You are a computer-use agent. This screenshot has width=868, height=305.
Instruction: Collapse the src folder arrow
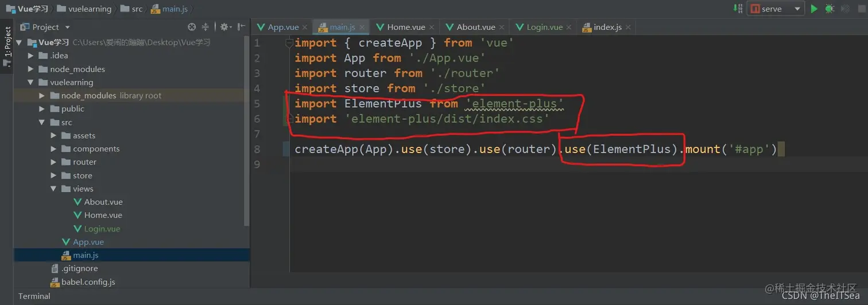coord(42,122)
